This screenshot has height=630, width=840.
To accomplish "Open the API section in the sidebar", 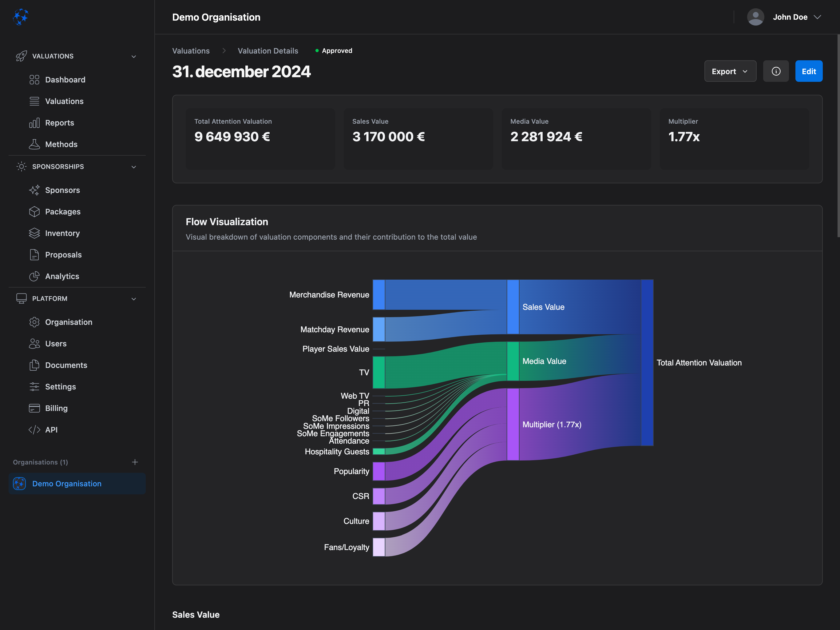I will (x=52, y=430).
